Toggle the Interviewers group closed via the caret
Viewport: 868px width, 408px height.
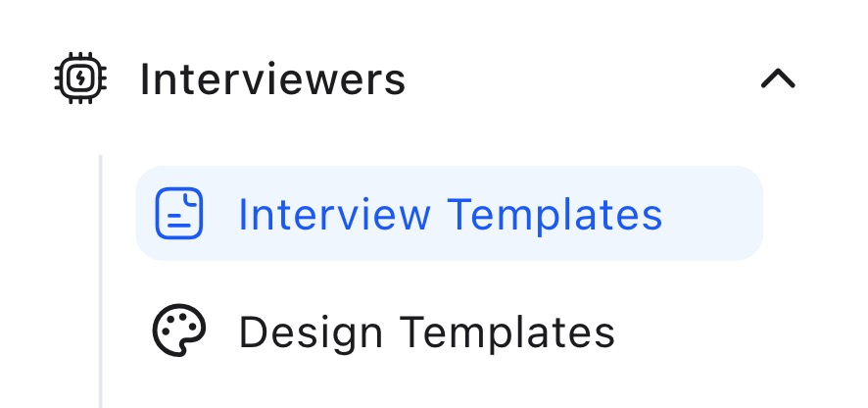point(778,79)
